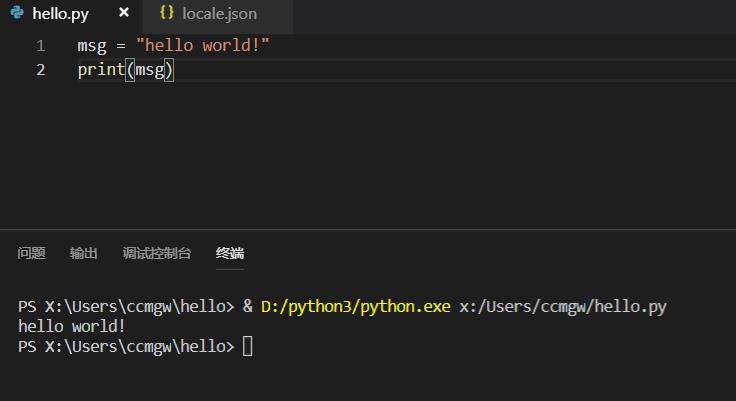This screenshot has height=401, width=736.
Task: Select the 终端 (Terminal) panel tab
Action: click(x=230, y=253)
